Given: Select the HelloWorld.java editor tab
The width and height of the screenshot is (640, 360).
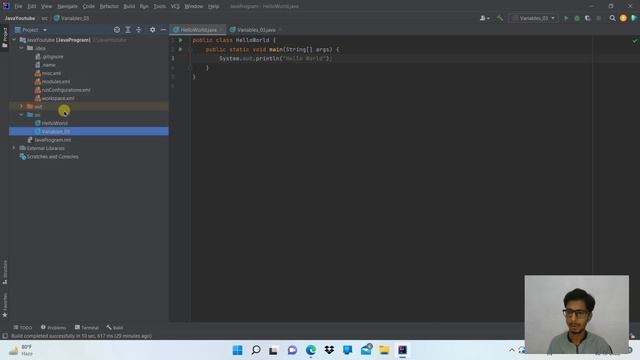Looking at the screenshot, I should tap(198, 30).
